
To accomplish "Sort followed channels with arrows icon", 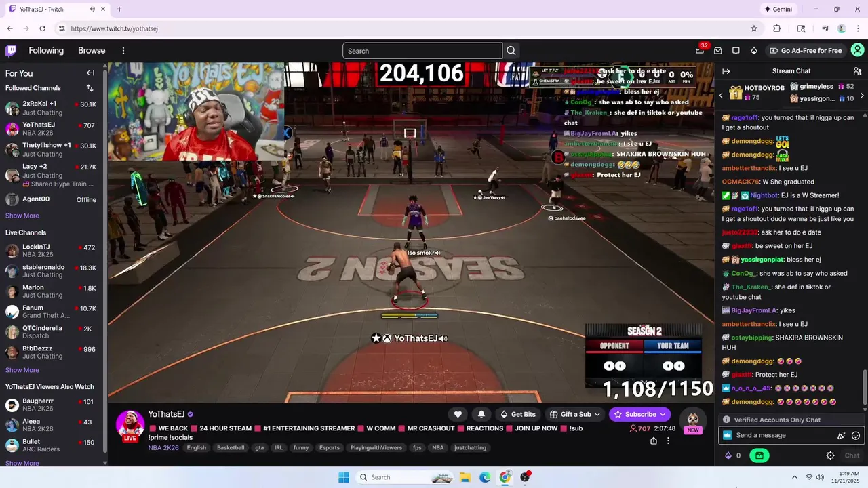I will point(90,88).
